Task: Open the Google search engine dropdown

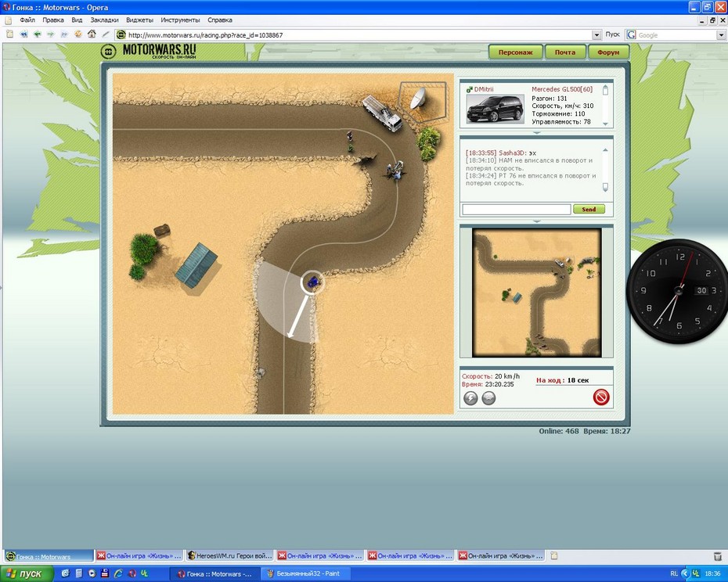Action: (x=721, y=35)
